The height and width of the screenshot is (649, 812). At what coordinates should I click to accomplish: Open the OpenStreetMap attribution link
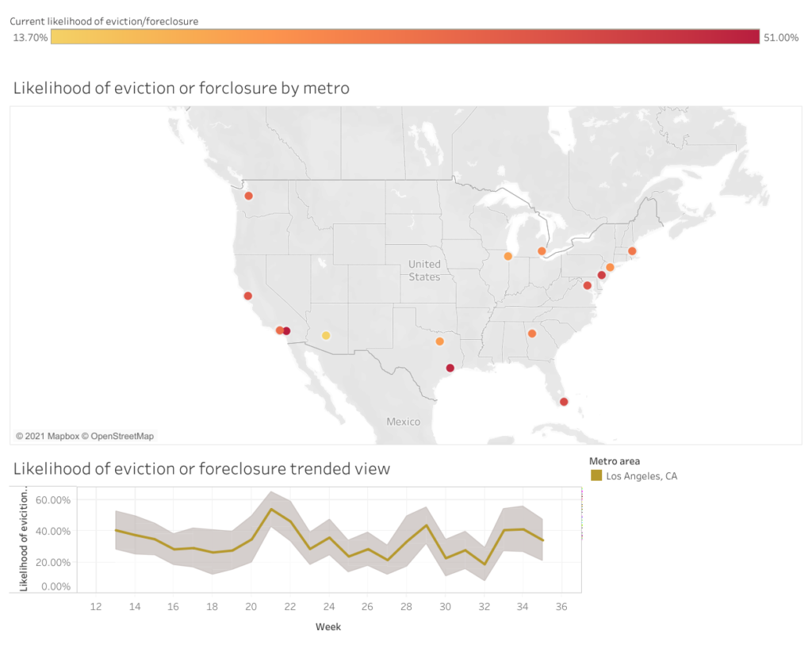(x=118, y=437)
